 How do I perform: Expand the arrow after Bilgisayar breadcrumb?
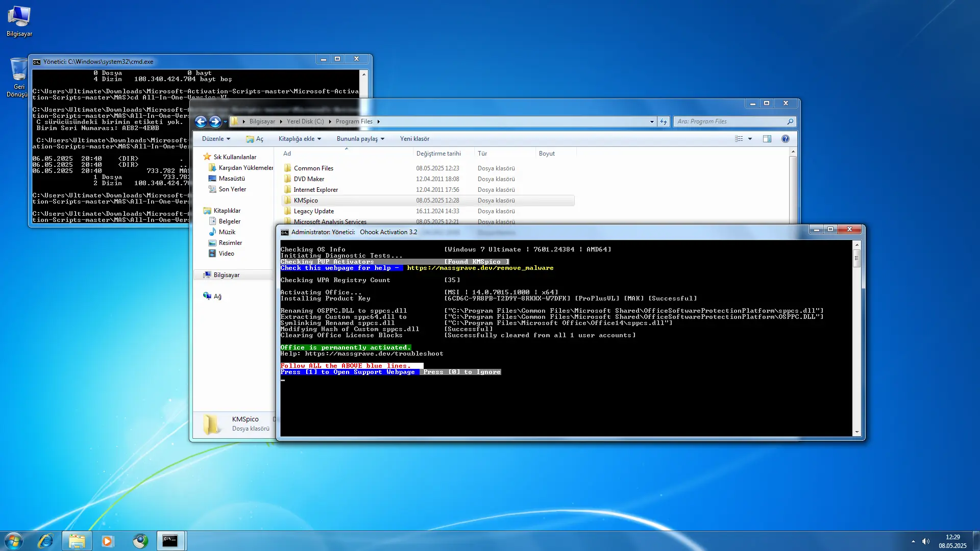click(281, 121)
